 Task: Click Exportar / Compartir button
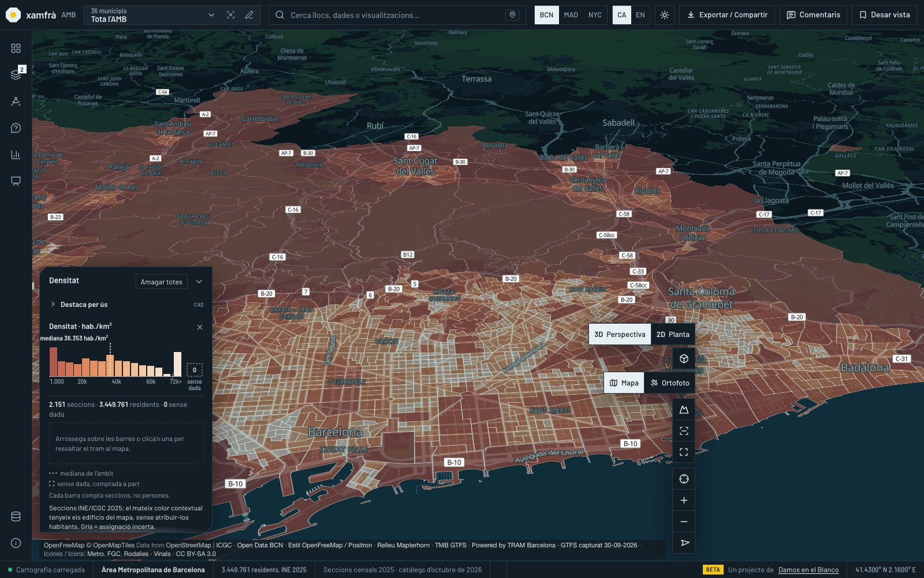pos(727,15)
